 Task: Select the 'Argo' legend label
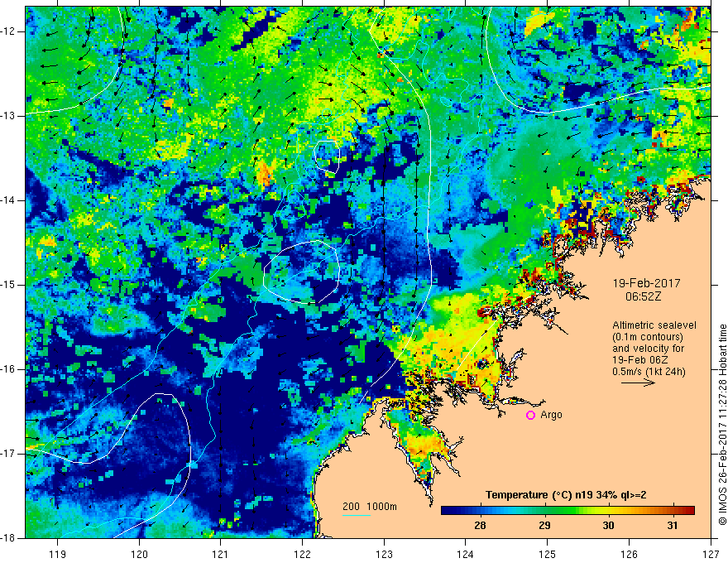(551, 415)
